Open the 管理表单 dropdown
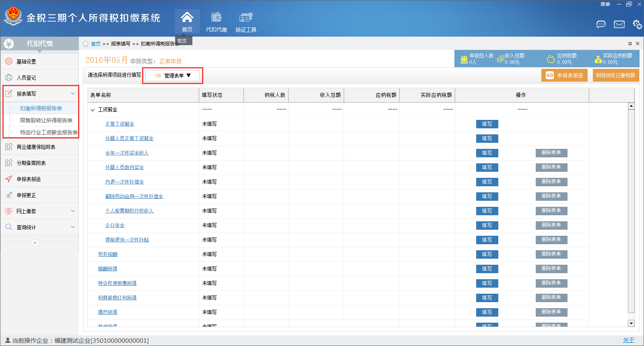 [x=173, y=76]
